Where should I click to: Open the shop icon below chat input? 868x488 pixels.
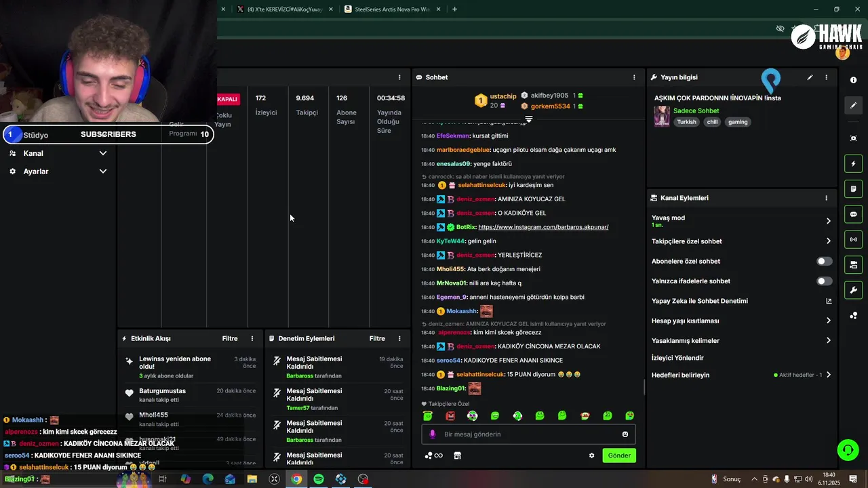[x=457, y=455]
